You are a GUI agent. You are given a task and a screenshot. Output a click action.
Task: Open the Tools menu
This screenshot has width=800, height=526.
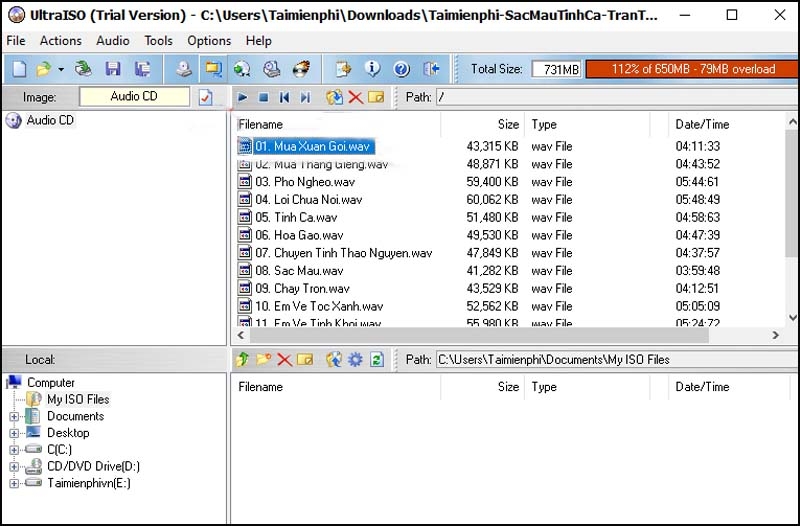pyautogui.click(x=158, y=41)
